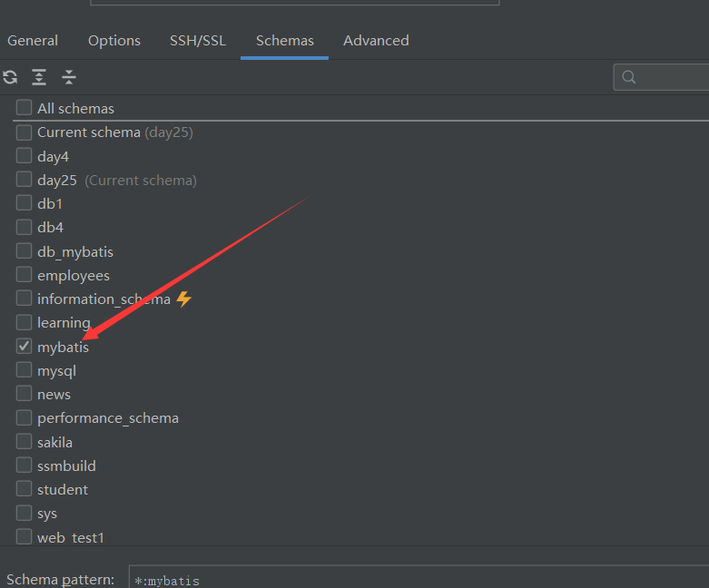Image resolution: width=709 pixels, height=588 pixels.
Task: Click the 'mysql' schema label
Action: [x=56, y=371]
